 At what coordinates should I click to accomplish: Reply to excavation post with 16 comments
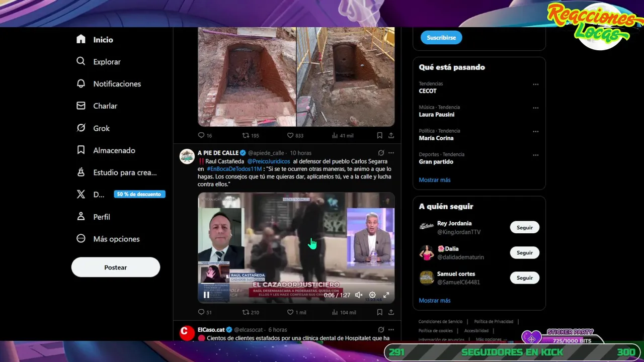click(205, 136)
